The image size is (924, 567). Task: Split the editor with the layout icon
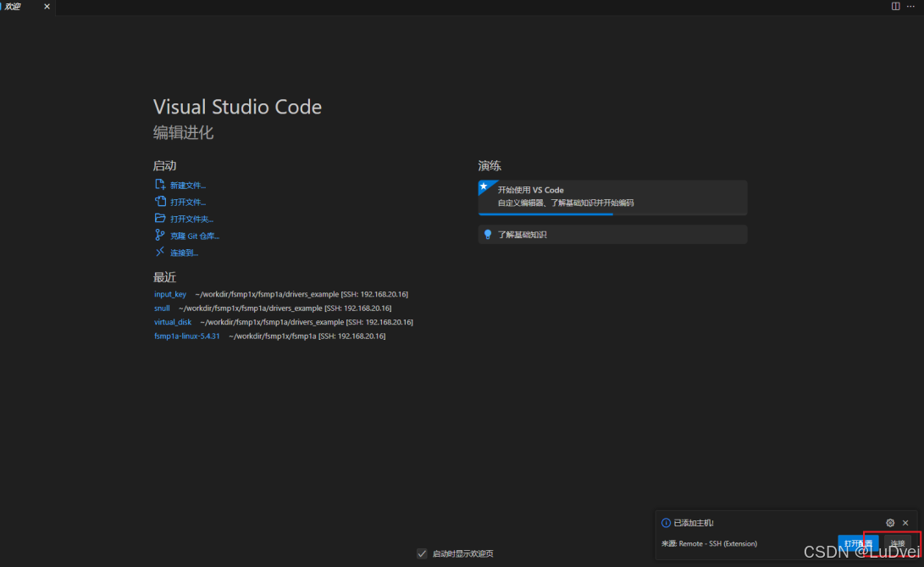895,6
